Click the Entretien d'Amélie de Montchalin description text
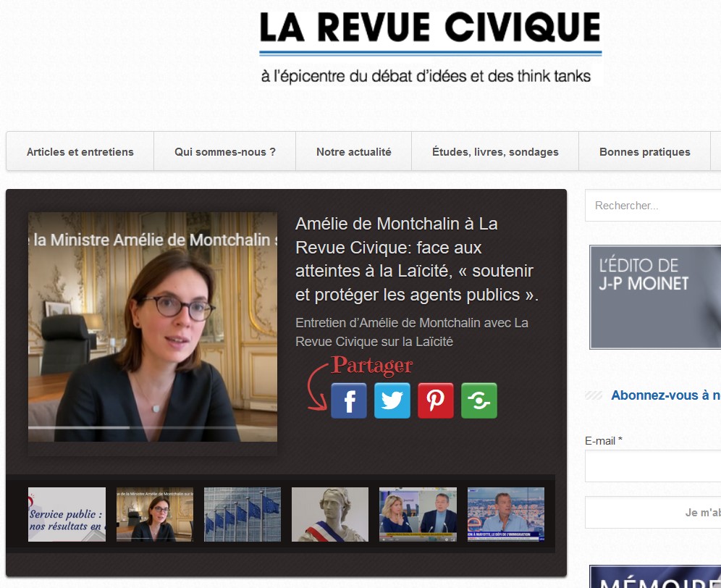This screenshot has height=588, width=721. coord(412,332)
